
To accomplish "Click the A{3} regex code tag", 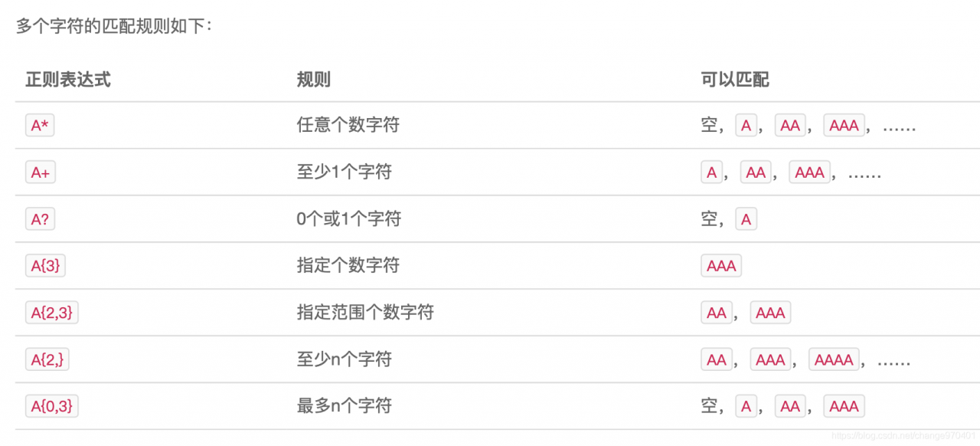I will [46, 266].
